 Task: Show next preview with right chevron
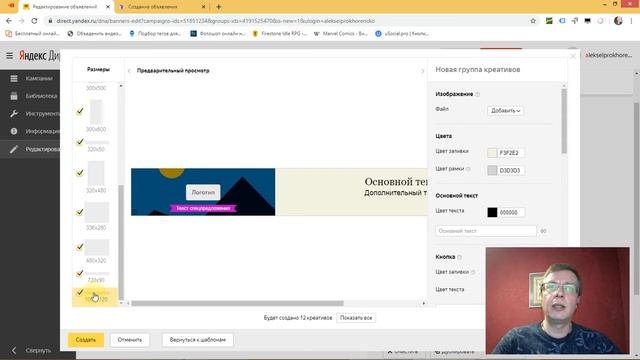point(422,71)
